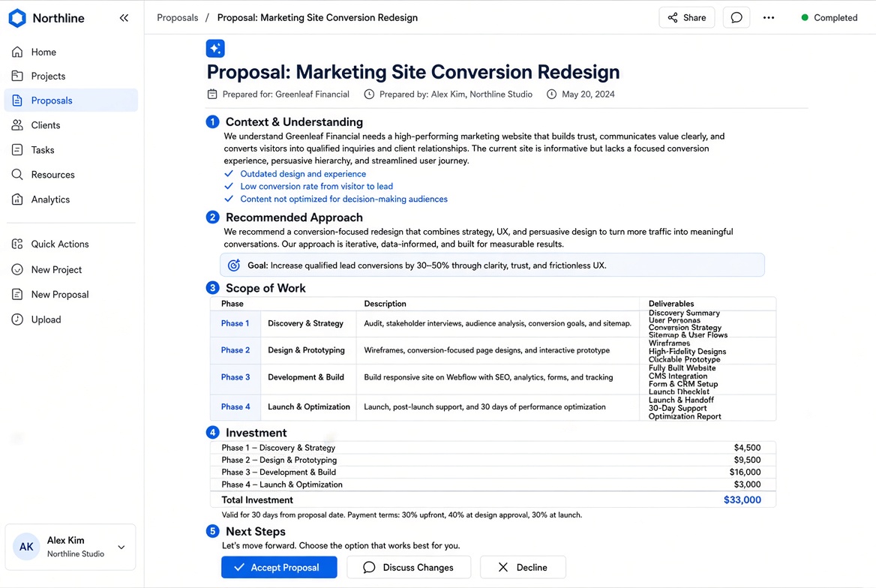Click the New Proposal document icon
Screen dimensions: 876x588
coord(17,294)
